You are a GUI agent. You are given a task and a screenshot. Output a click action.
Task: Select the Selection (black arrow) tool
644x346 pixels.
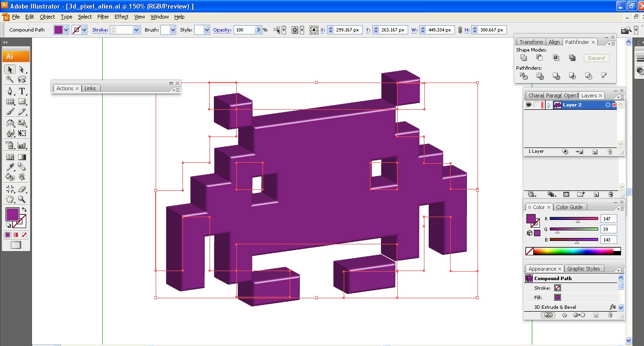(x=10, y=69)
